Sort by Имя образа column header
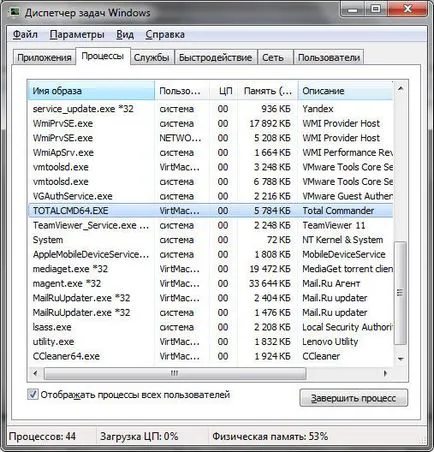This screenshot has width=434, height=452. (x=91, y=91)
